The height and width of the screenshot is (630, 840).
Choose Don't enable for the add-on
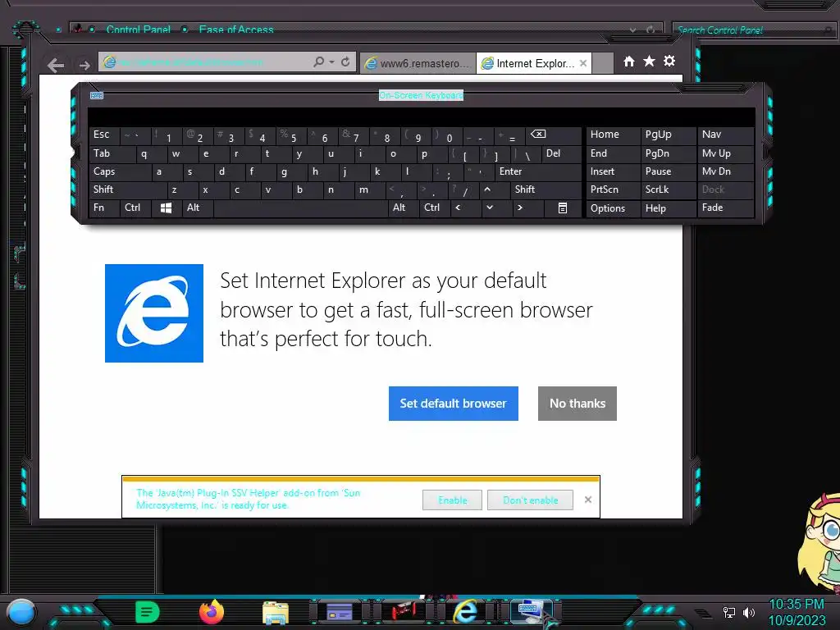click(x=531, y=500)
